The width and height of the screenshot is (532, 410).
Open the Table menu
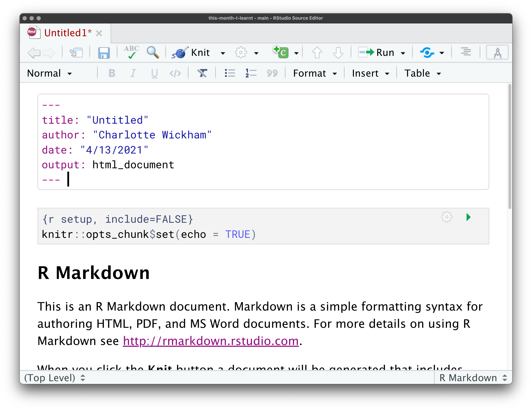pyautogui.click(x=423, y=73)
